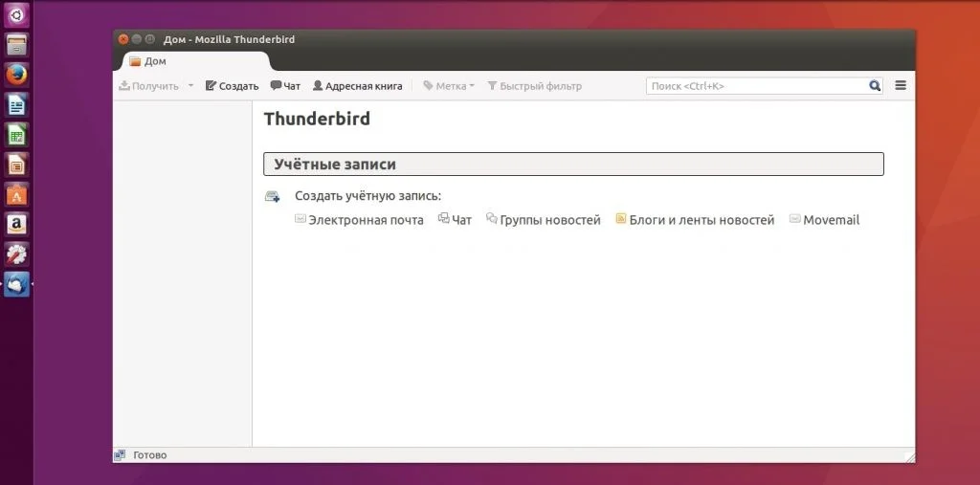Open the Чат toolbar button
Viewport: 980px width, 485px height.
click(x=285, y=86)
